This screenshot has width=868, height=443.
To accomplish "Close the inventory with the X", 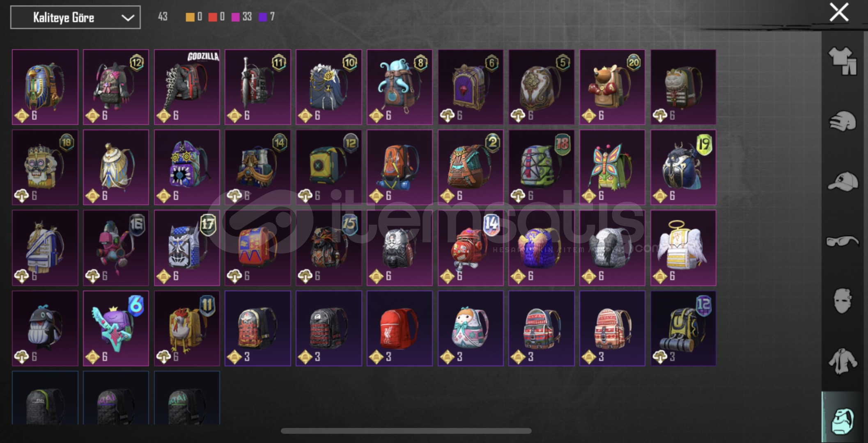I will [839, 12].
